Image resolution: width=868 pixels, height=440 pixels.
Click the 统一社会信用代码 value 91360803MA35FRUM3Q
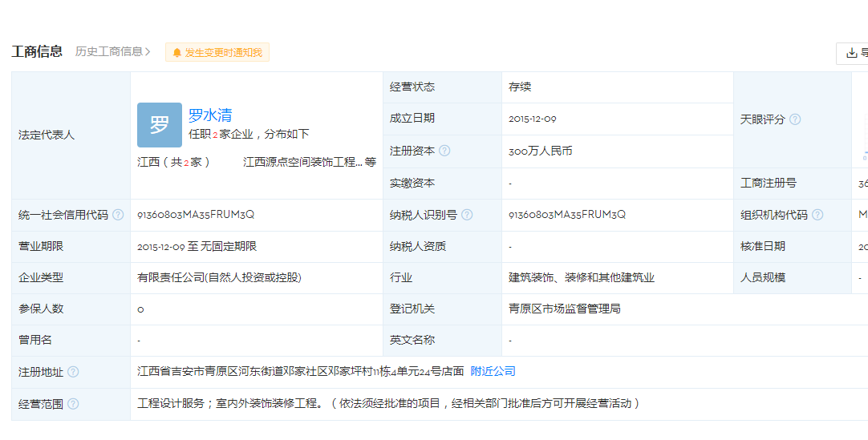[196, 215]
